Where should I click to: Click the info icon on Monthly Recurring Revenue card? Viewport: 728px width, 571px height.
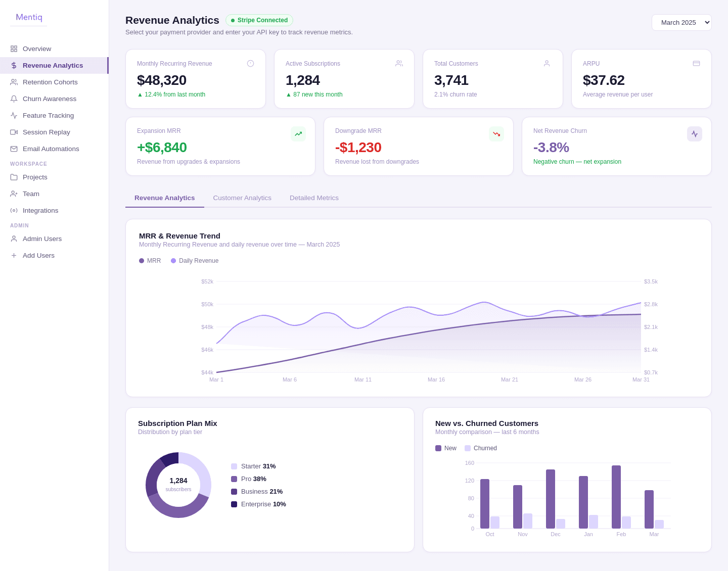pos(251,63)
